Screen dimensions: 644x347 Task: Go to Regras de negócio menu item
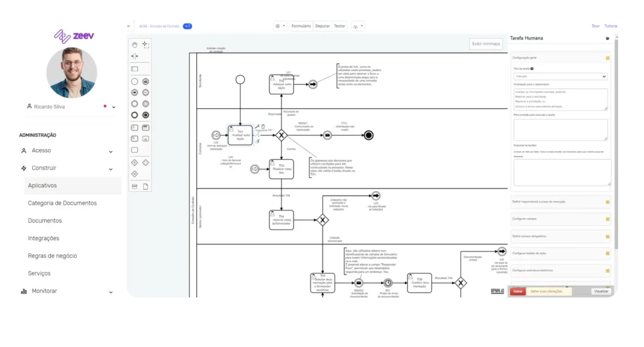[52, 256]
